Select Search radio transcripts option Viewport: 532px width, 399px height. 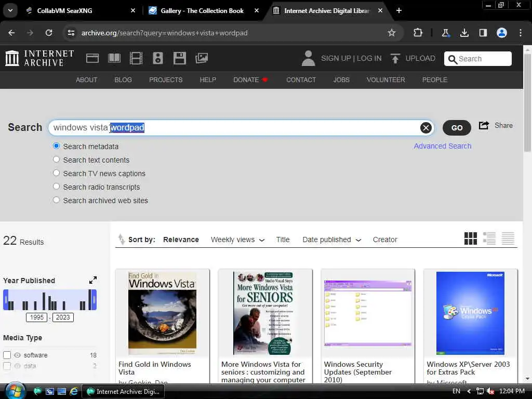(x=56, y=187)
